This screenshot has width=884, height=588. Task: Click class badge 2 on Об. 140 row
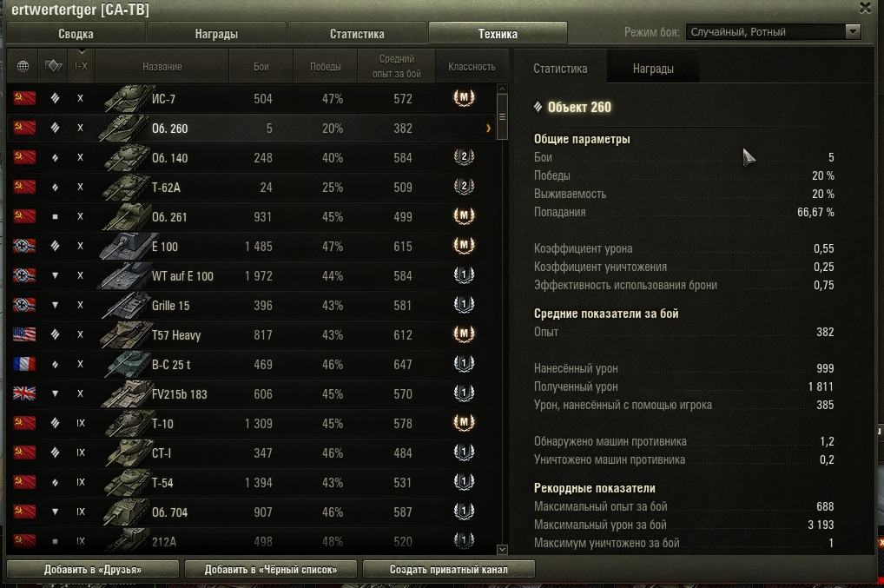point(464,157)
